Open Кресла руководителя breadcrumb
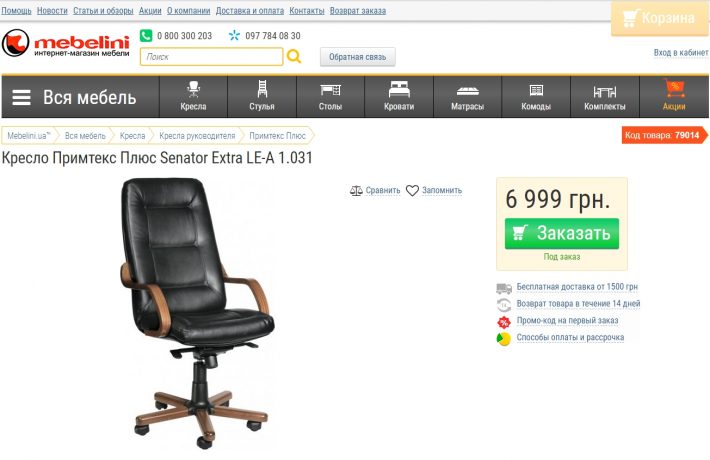Image resolution: width=710 pixels, height=460 pixels. point(197,136)
